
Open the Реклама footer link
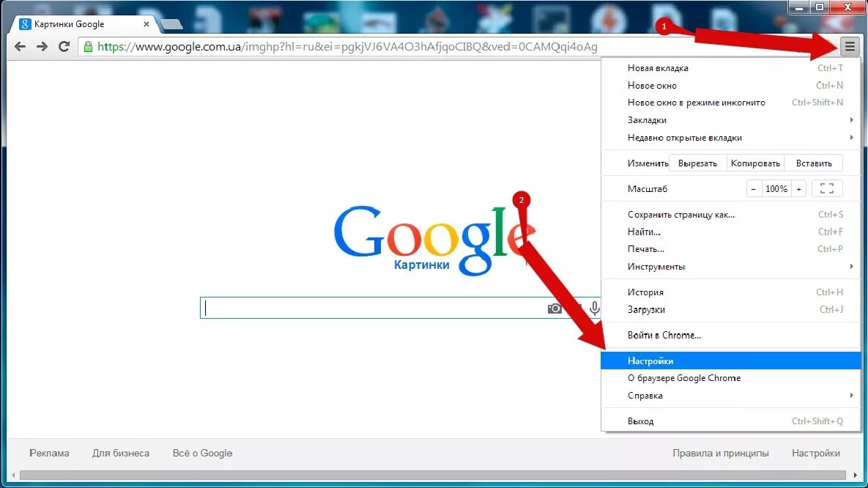49,453
